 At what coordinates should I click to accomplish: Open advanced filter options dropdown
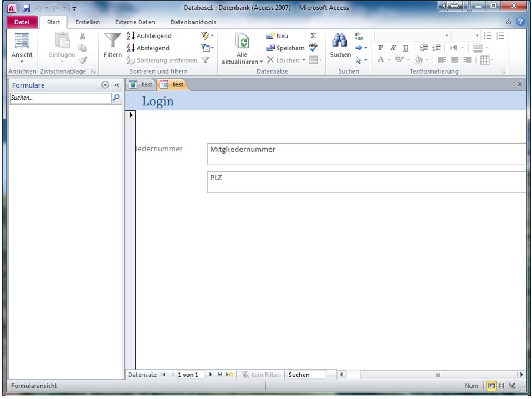(x=207, y=48)
